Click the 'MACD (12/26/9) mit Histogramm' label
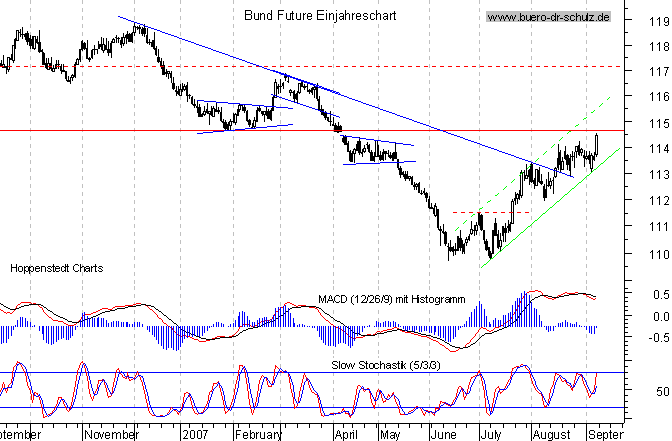The image size is (672, 441). click(392, 299)
